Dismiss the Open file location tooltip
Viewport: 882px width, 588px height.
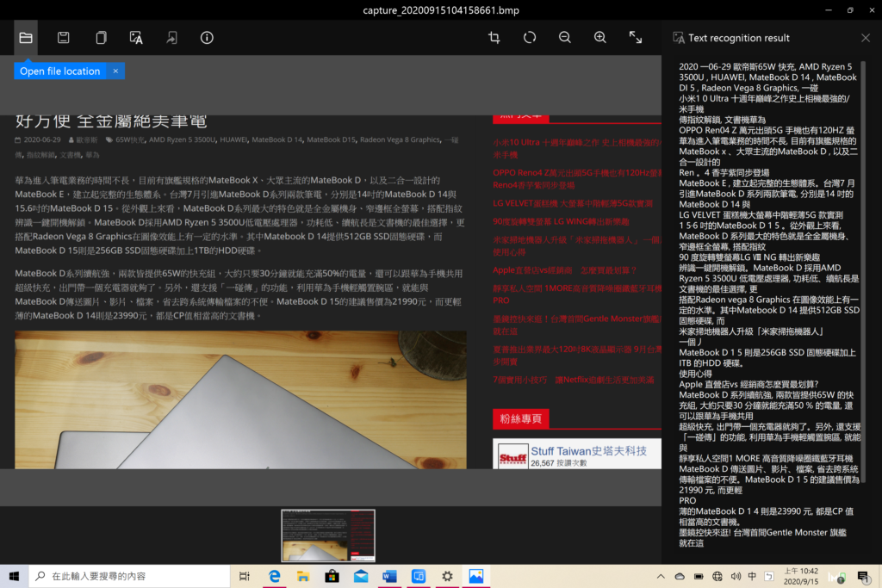point(115,71)
